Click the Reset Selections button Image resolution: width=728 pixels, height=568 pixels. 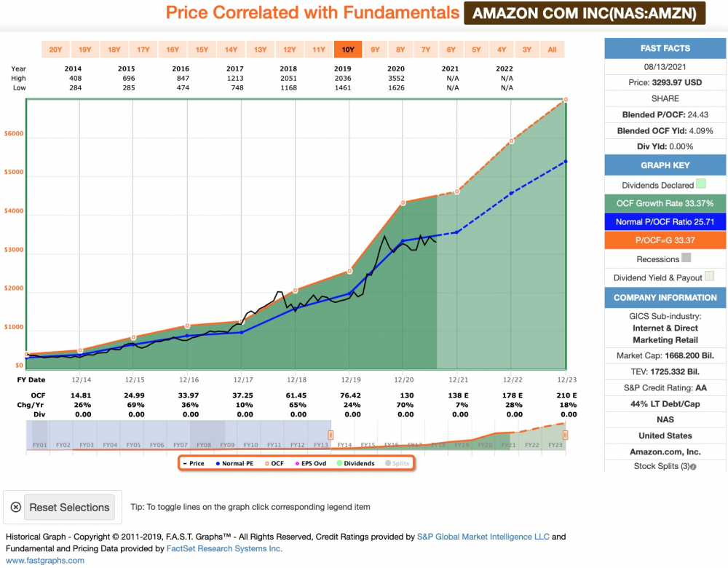(x=70, y=507)
